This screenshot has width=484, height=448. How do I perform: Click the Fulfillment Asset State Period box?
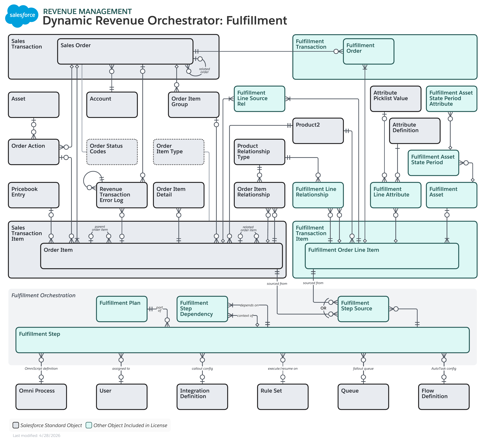[x=433, y=163]
